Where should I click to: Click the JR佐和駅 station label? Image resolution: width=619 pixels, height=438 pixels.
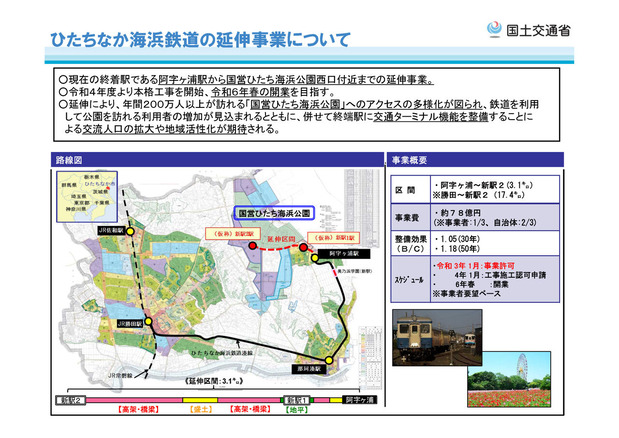coord(111,230)
